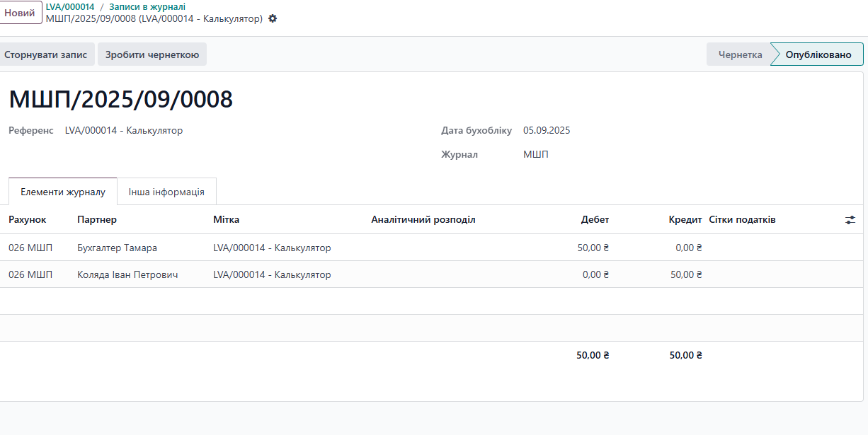Sort by Дебет column header
Viewport: 868px width, 435px height.
pyautogui.click(x=595, y=220)
